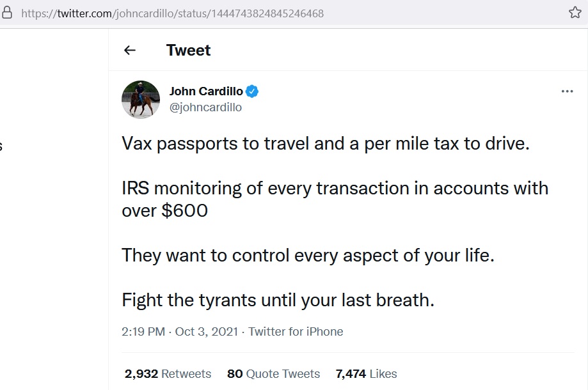Open the @johncardillo handle link
This screenshot has height=390, width=588.
tap(205, 107)
